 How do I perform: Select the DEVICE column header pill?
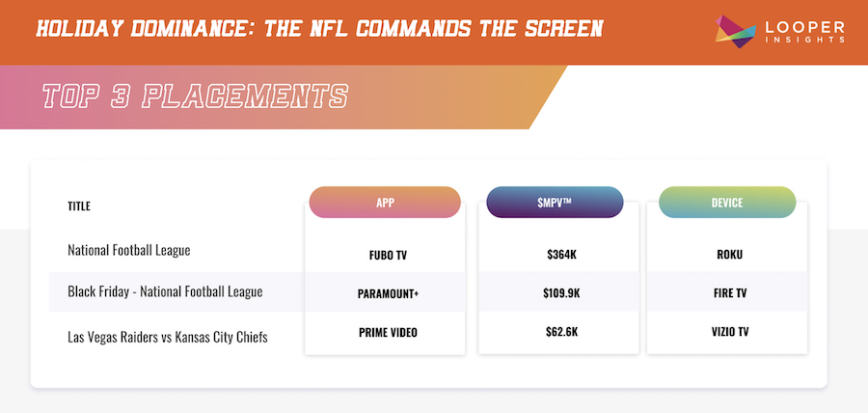point(726,203)
